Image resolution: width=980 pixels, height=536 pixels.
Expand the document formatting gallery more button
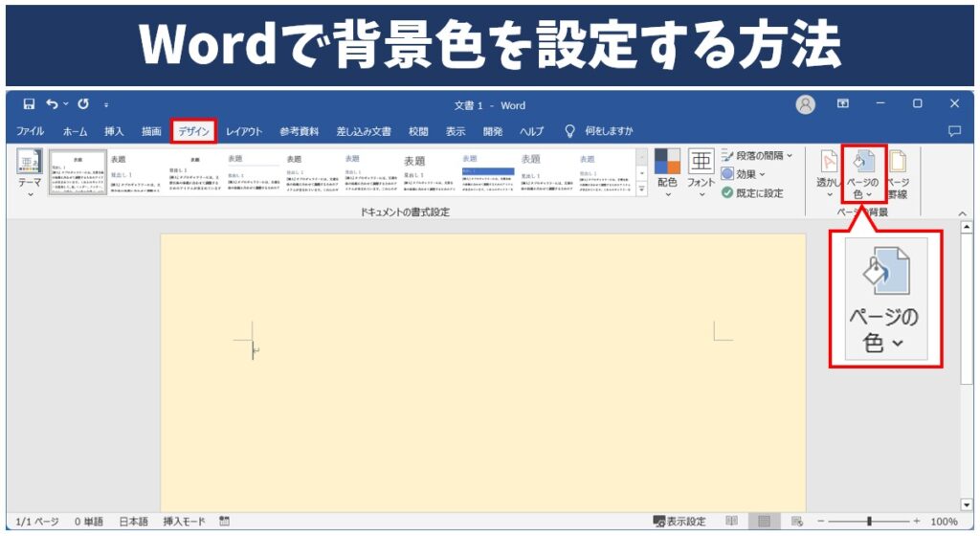(x=641, y=190)
